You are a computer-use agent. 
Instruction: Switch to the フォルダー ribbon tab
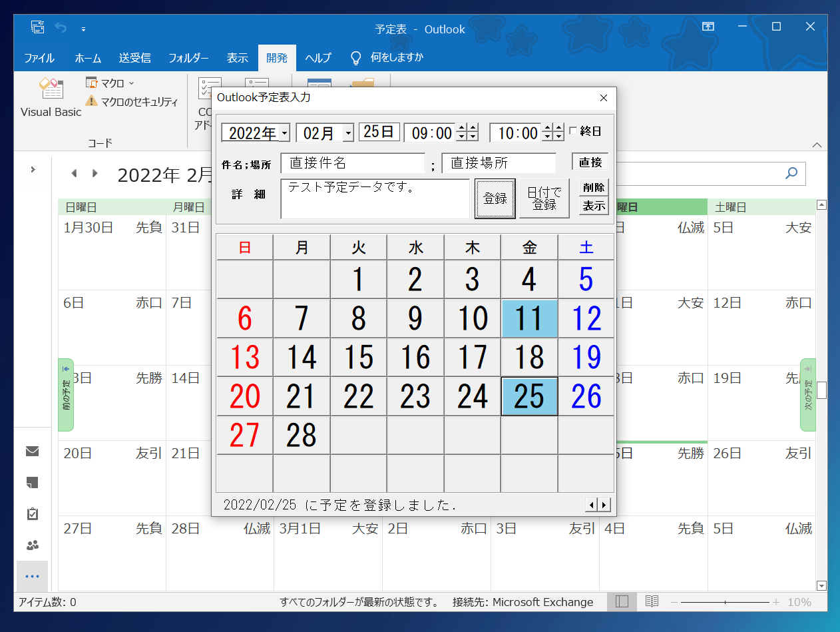188,58
